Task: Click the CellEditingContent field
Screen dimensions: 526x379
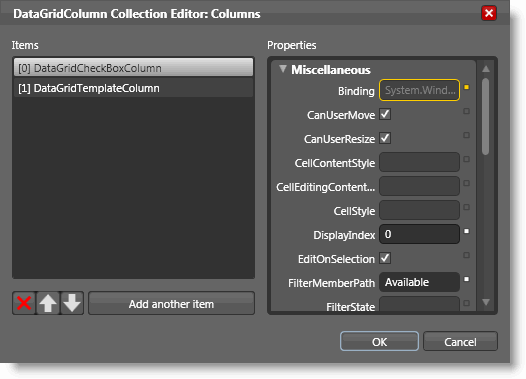Action: pyautogui.click(x=419, y=186)
